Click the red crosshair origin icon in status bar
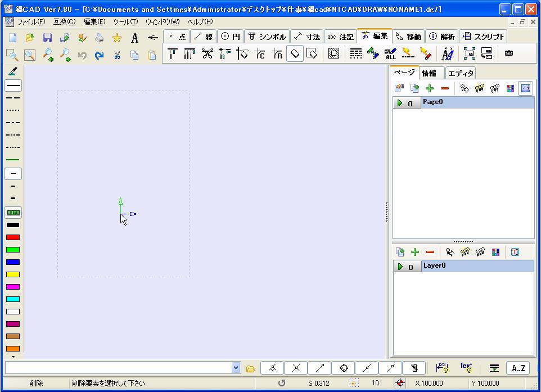Screen dimensions: 541x392 tap(400, 382)
